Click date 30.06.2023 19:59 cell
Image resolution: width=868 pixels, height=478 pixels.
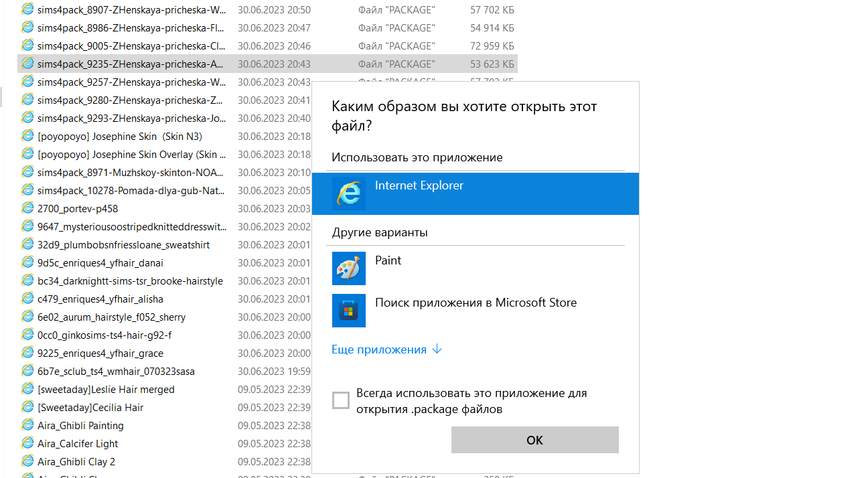(x=274, y=372)
